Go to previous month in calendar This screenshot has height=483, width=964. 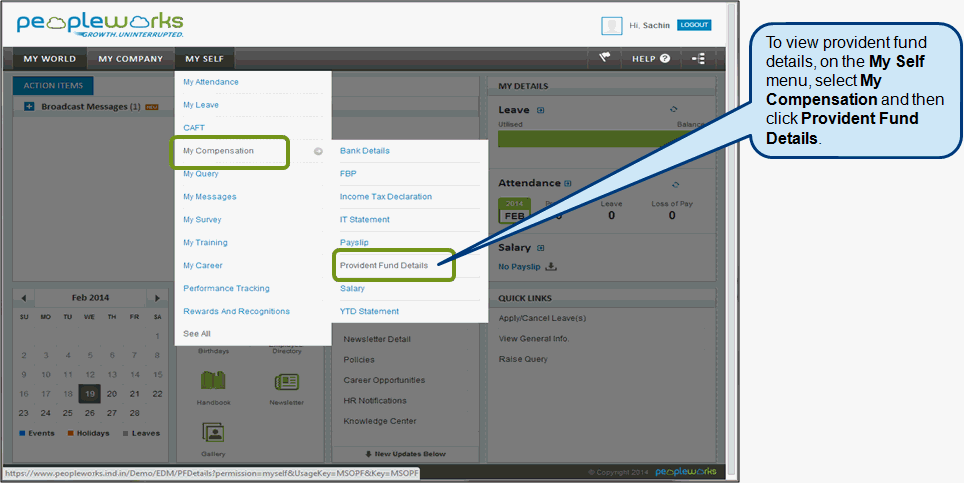click(23, 298)
